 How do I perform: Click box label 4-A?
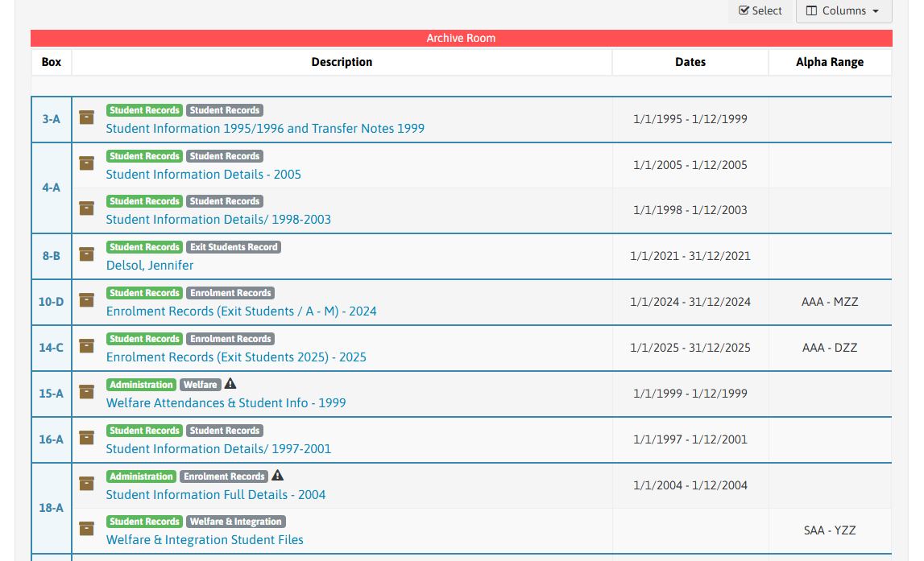[52, 188]
